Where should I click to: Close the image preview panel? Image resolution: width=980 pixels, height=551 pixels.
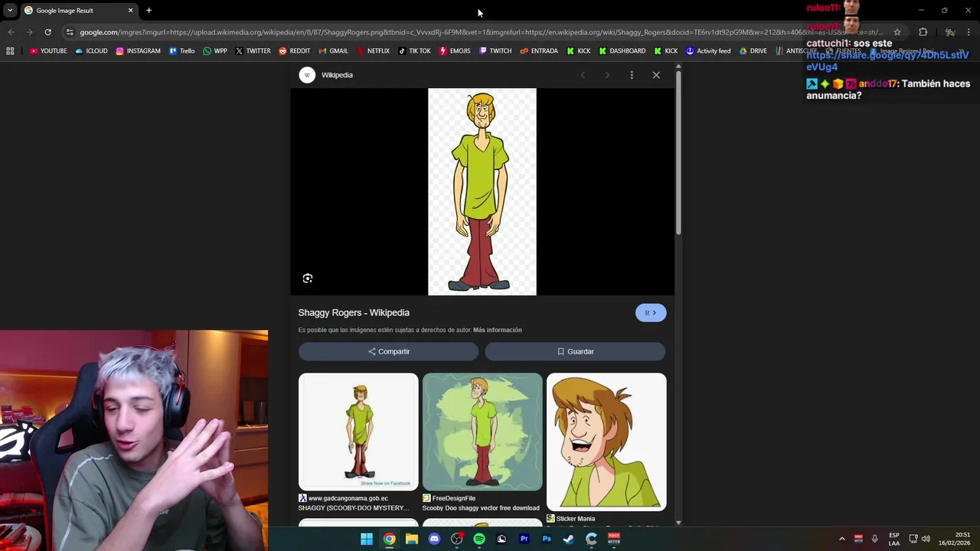pos(656,75)
